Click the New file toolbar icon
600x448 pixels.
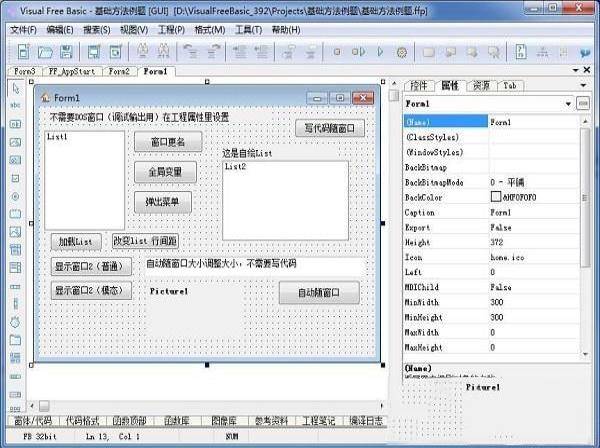coord(23,52)
